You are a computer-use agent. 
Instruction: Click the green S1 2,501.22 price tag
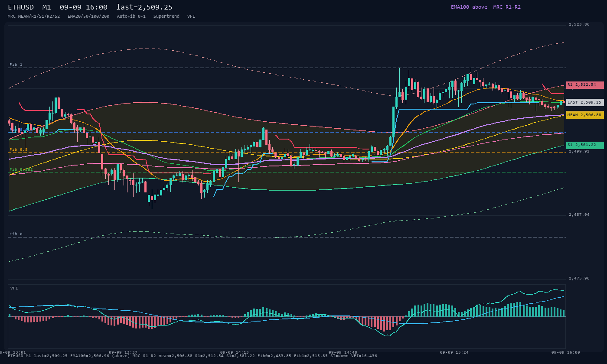coord(585,145)
